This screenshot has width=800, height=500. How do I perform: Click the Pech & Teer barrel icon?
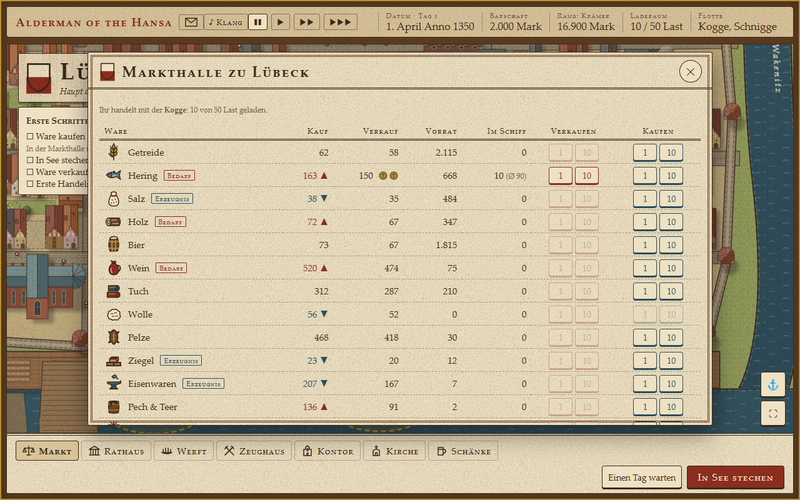pyautogui.click(x=114, y=407)
